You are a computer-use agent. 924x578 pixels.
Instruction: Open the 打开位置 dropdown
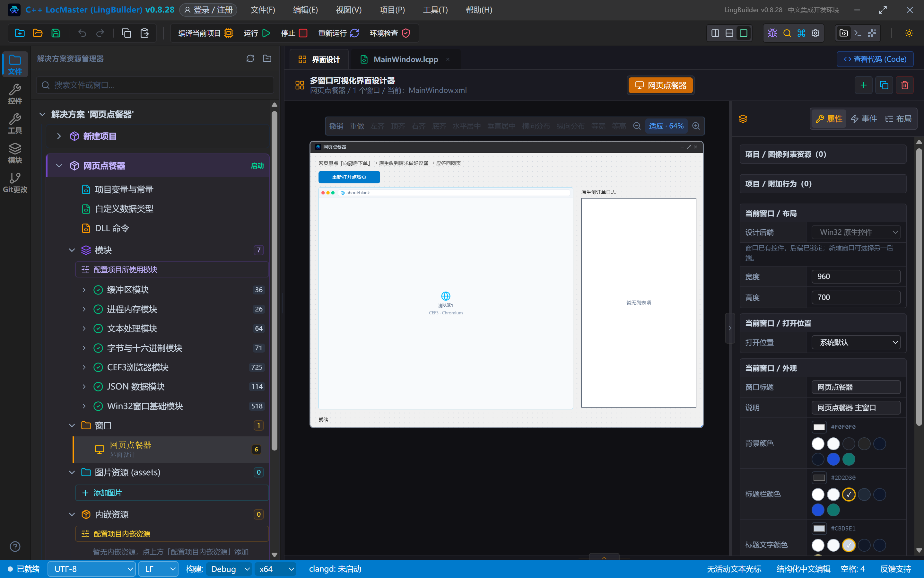(856, 343)
